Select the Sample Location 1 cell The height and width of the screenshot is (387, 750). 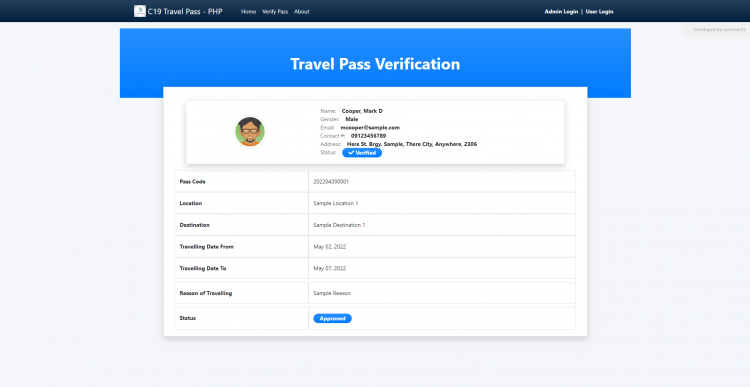[442, 203]
